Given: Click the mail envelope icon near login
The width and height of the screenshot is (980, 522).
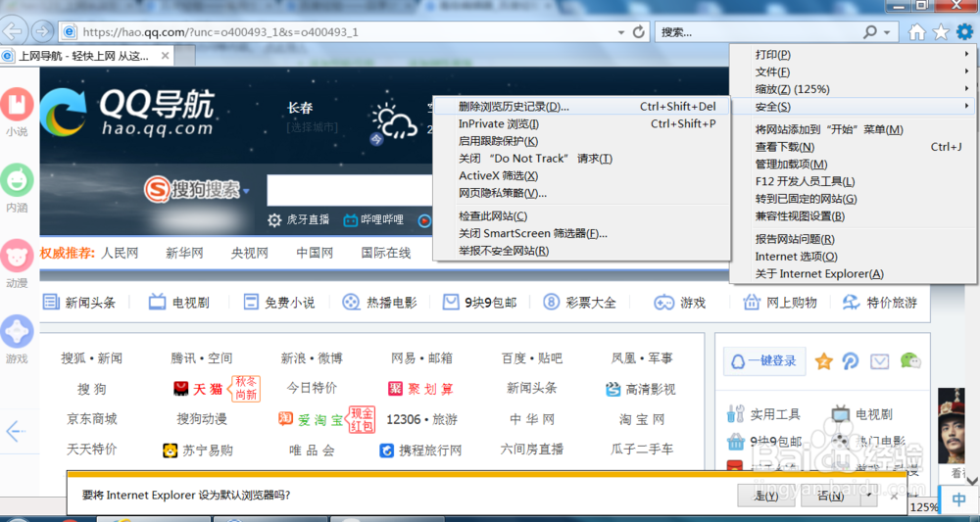Looking at the screenshot, I should [880, 361].
